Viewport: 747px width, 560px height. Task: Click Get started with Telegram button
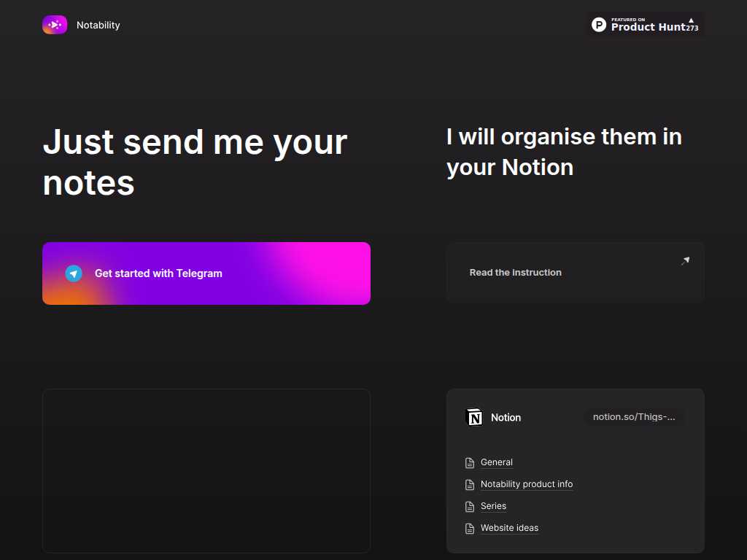pyautogui.click(x=206, y=273)
